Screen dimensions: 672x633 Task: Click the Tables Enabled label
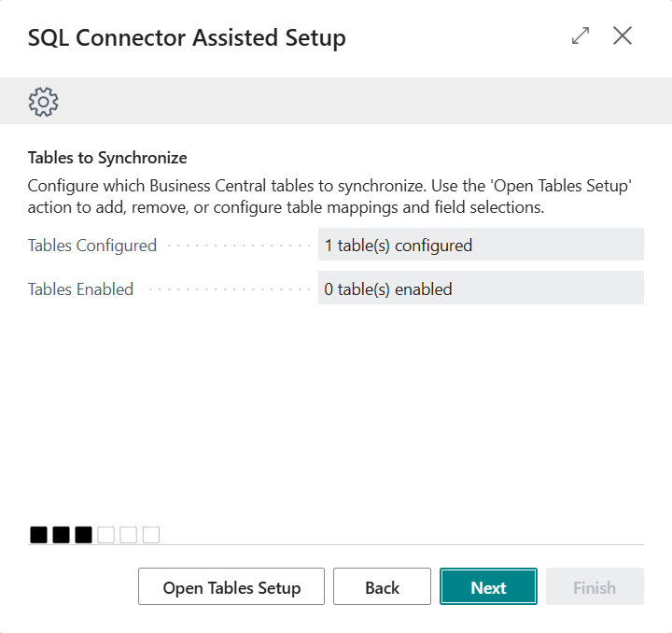(80, 289)
